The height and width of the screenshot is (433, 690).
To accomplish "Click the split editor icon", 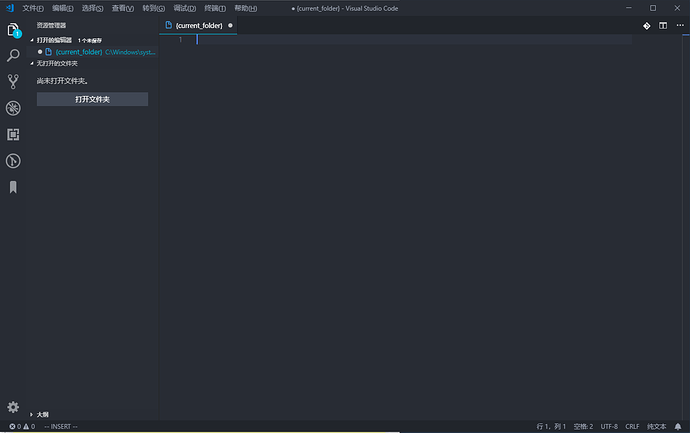I will point(662,25).
